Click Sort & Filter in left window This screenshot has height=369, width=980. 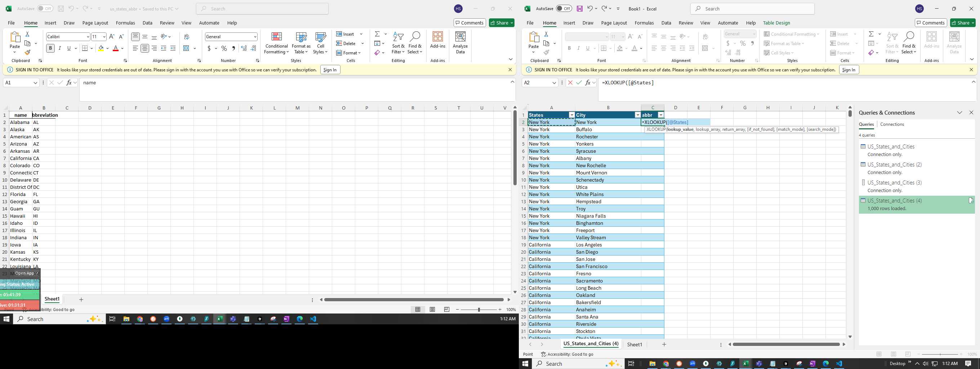tap(398, 43)
